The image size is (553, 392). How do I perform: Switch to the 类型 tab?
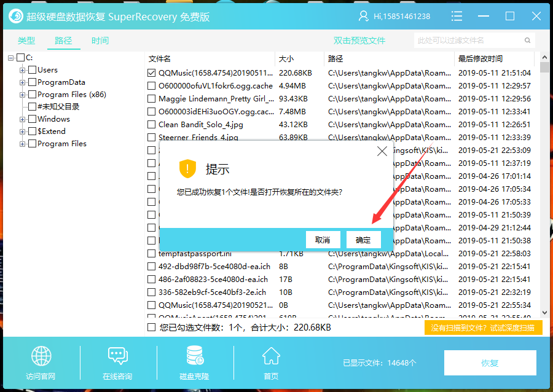26,41
